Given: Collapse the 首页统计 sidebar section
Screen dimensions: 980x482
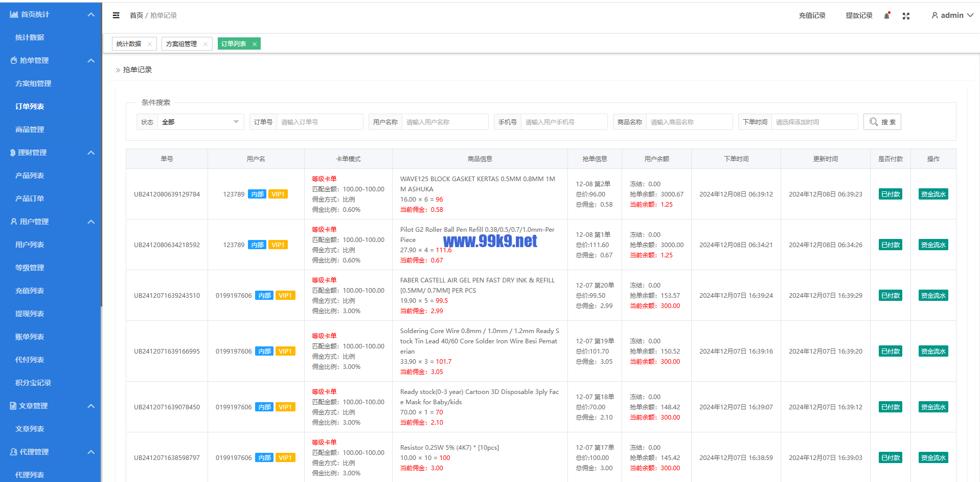Looking at the screenshot, I should (x=91, y=14).
